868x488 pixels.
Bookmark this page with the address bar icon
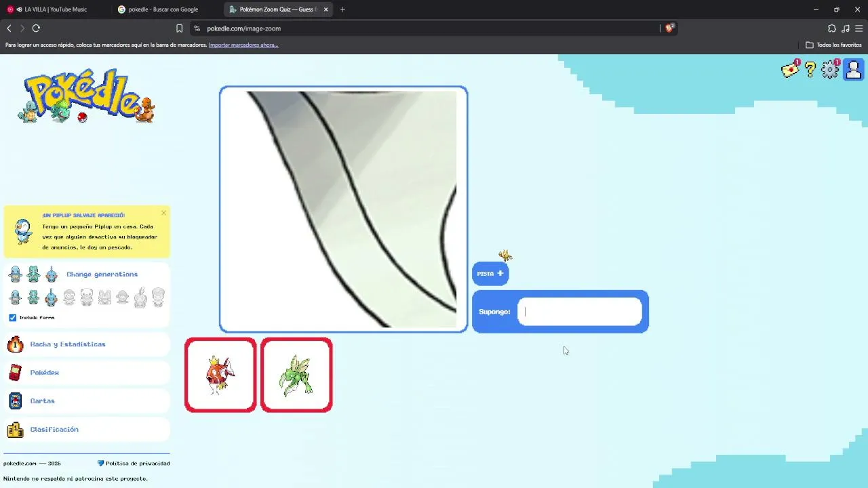click(179, 28)
